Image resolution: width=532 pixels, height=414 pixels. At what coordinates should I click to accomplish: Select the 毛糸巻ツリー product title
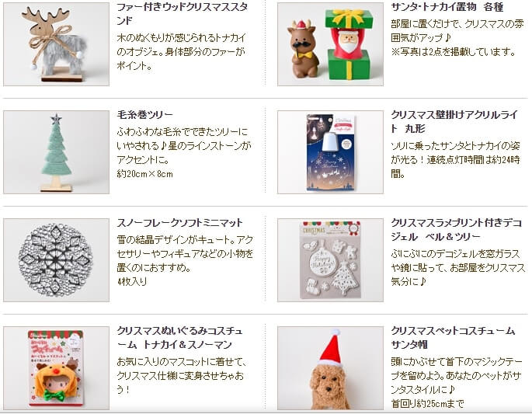[x=145, y=115]
